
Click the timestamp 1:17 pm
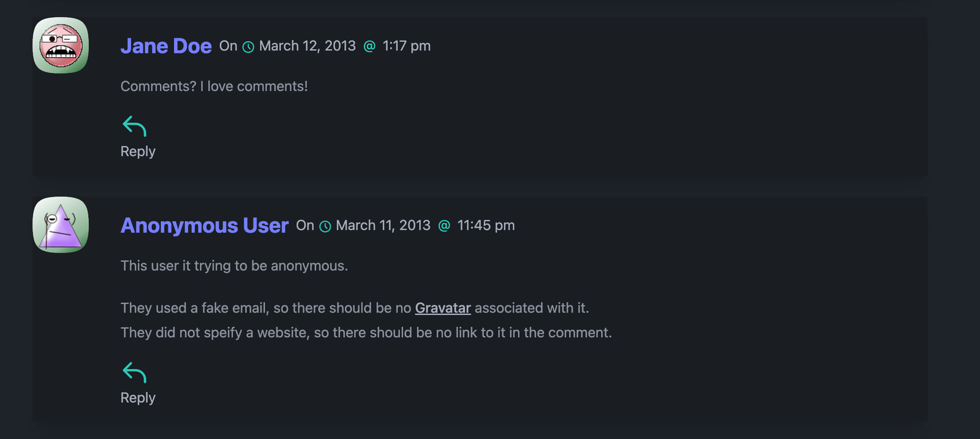(406, 46)
